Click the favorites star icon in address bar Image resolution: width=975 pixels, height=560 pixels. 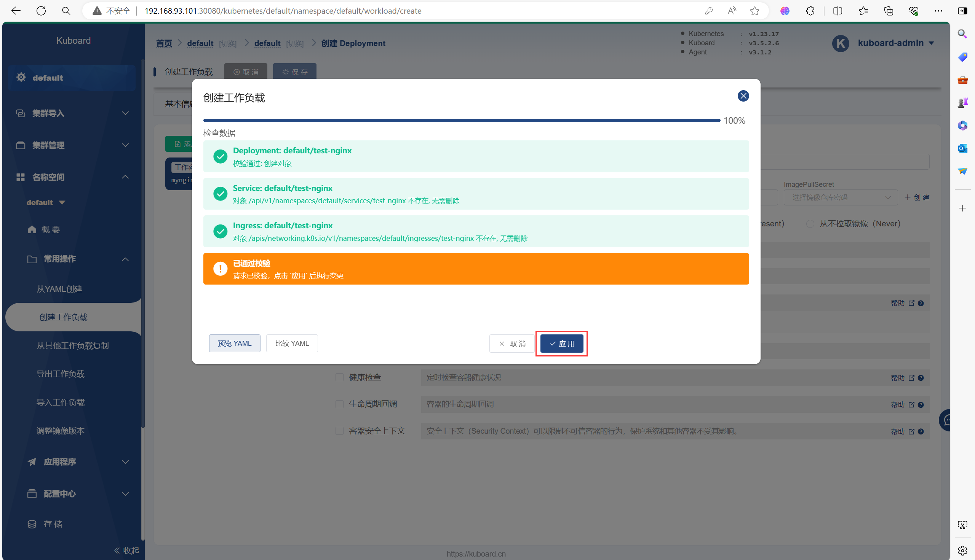(754, 11)
